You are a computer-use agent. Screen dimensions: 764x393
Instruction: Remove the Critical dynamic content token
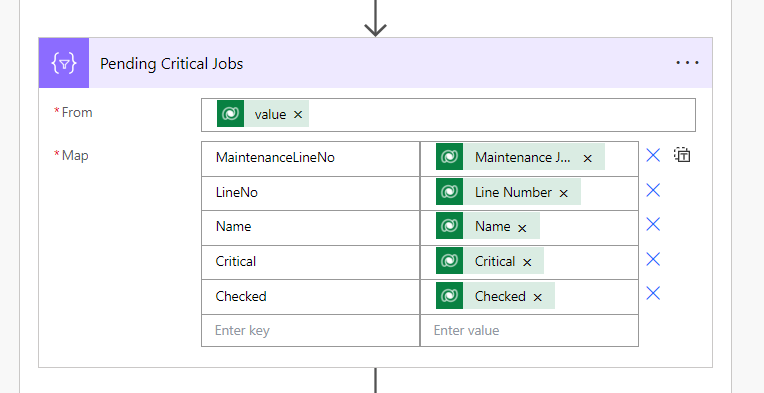coord(527,262)
